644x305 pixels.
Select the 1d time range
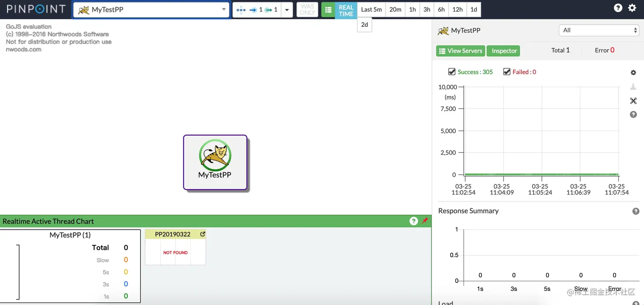(x=474, y=9)
